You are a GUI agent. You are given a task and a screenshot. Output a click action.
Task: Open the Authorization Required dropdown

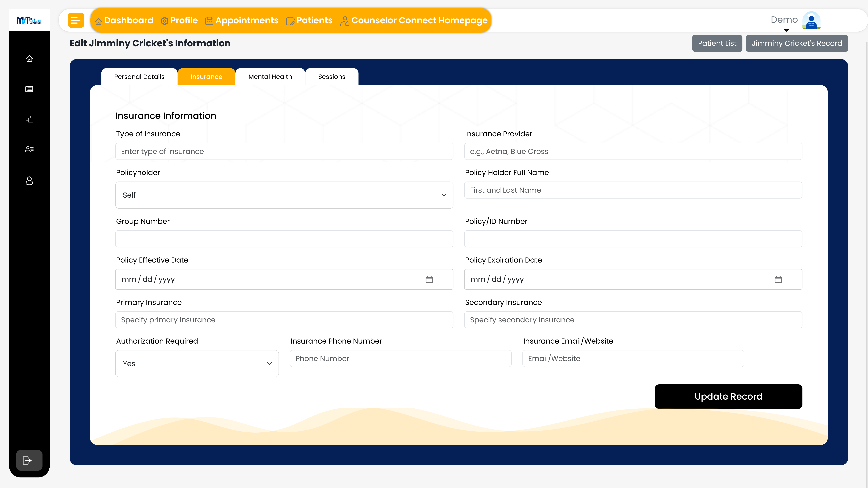197,363
